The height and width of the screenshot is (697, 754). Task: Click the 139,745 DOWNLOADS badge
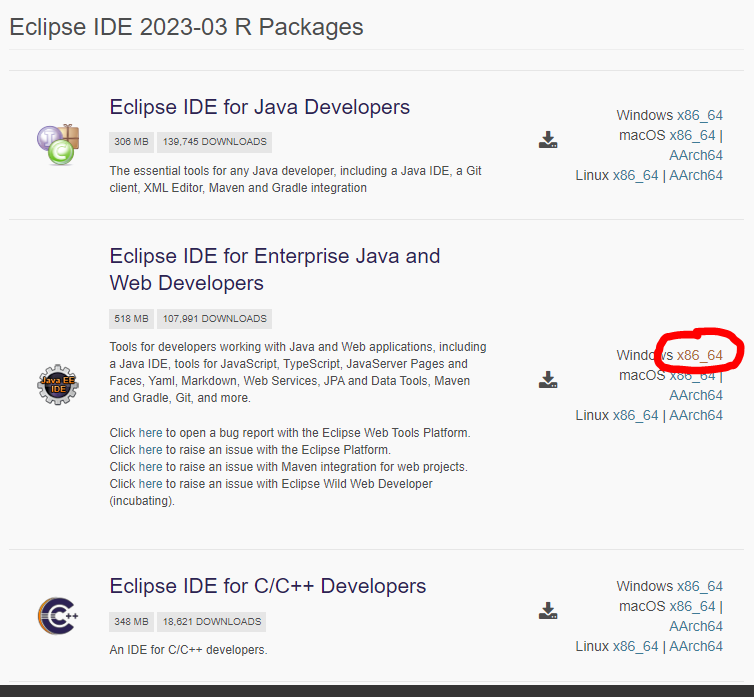pyautogui.click(x=214, y=142)
